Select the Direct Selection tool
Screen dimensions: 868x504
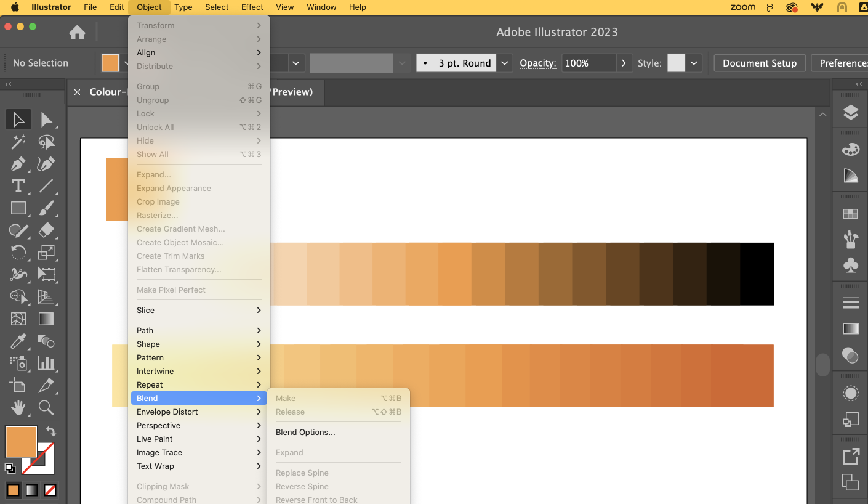pyautogui.click(x=46, y=120)
